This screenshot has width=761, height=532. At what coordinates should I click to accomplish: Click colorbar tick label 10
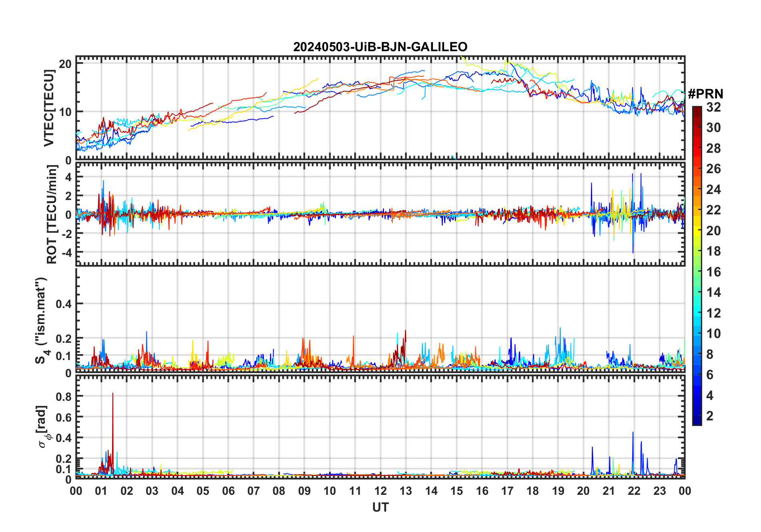pyautogui.click(x=713, y=334)
